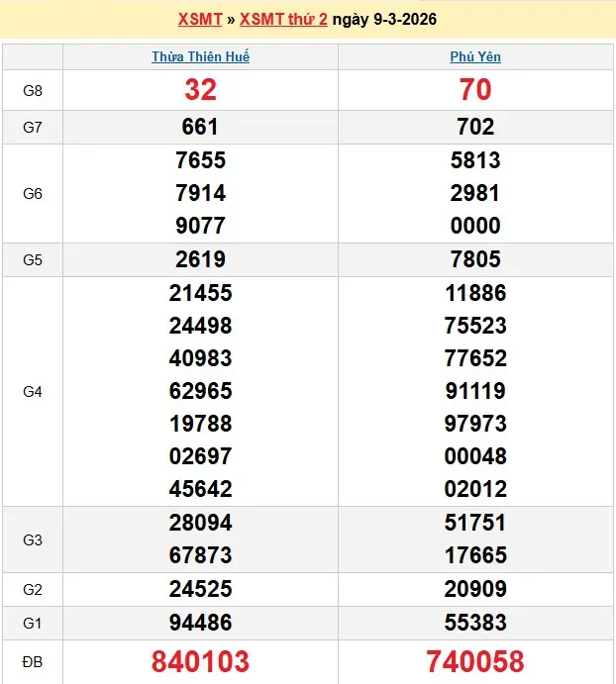Open the Phú Yên column link
Viewport: 616px width, 684px height.
pyautogui.click(x=475, y=57)
